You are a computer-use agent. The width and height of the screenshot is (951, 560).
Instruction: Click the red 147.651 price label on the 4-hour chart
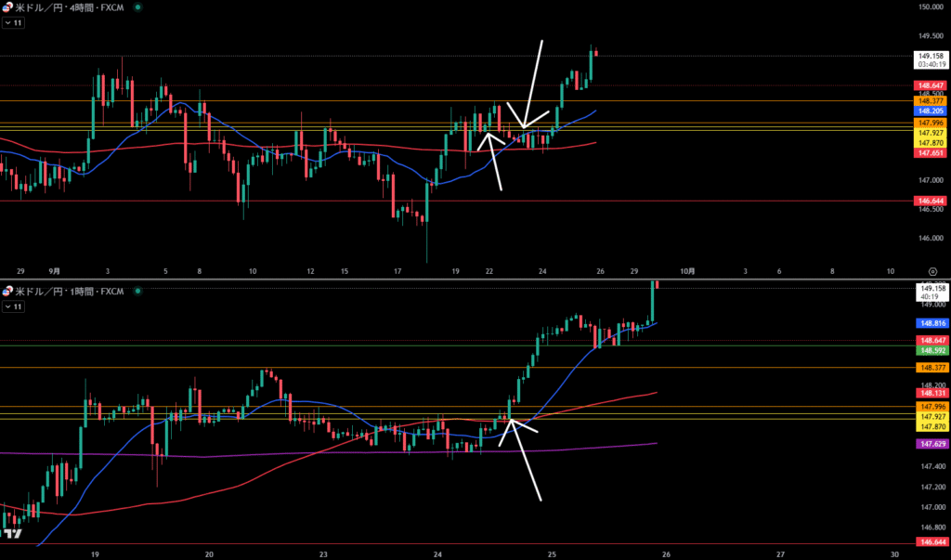coord(931,153)
